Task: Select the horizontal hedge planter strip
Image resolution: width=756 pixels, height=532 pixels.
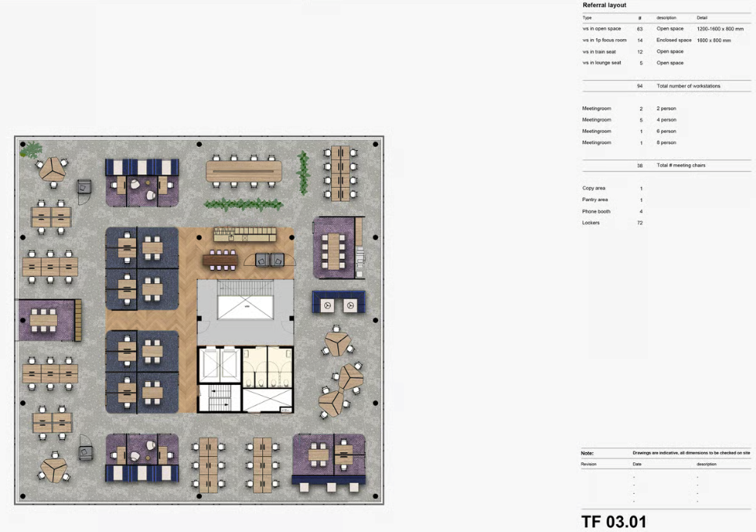Action: point(243,205)
